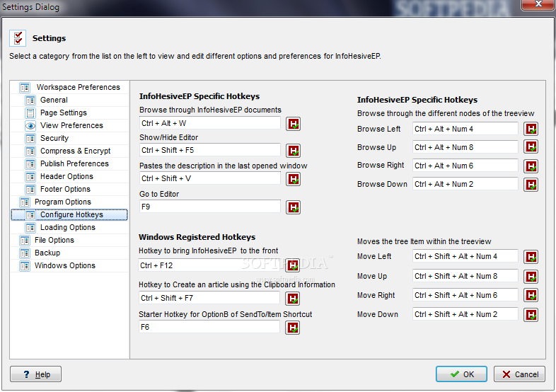Close the Settings Dialog window

pos(538,4)
